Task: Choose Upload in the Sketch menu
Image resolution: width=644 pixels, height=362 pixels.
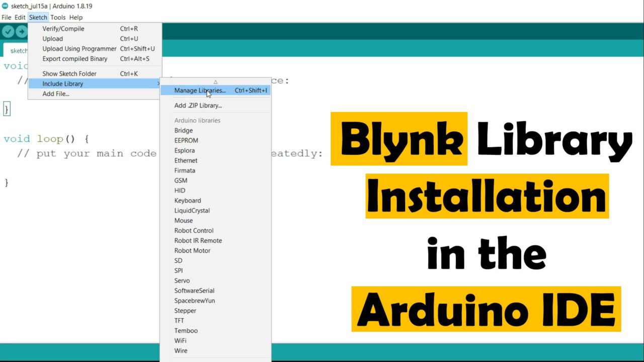Action: click(x=95, y=39)
